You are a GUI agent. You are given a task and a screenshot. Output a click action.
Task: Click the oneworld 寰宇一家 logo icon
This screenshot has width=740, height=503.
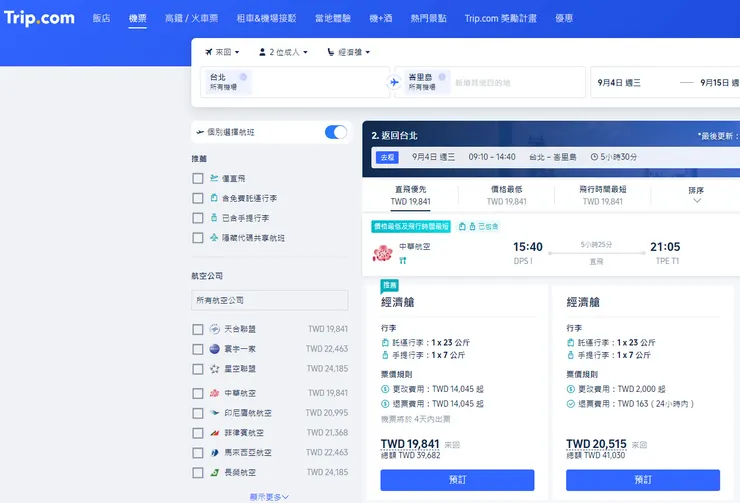[214, 349]
